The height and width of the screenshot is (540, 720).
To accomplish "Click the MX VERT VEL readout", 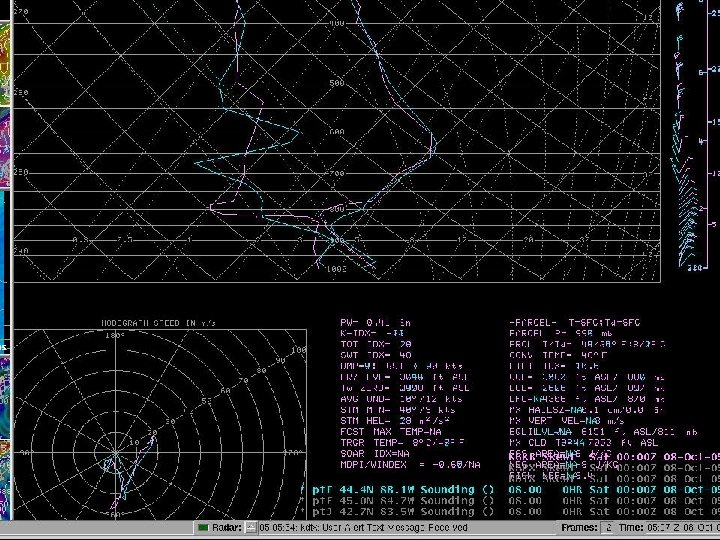I will [567, 421].
